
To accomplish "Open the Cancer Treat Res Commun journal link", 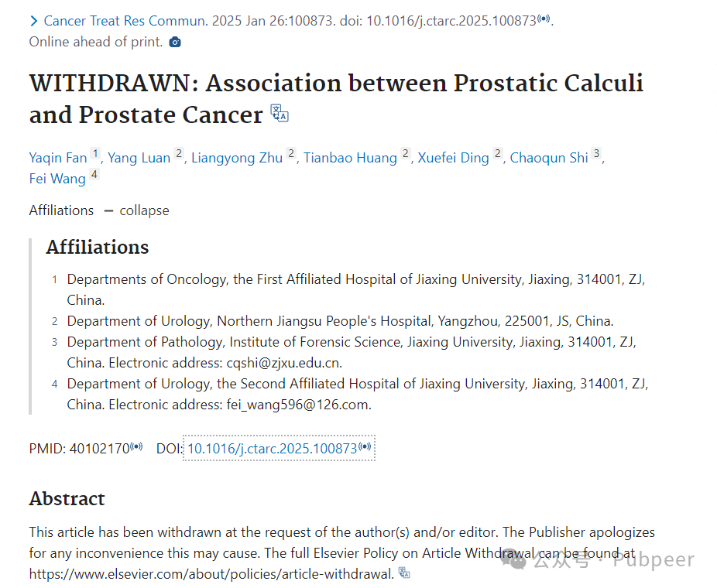I will click(x=125, y=21).
